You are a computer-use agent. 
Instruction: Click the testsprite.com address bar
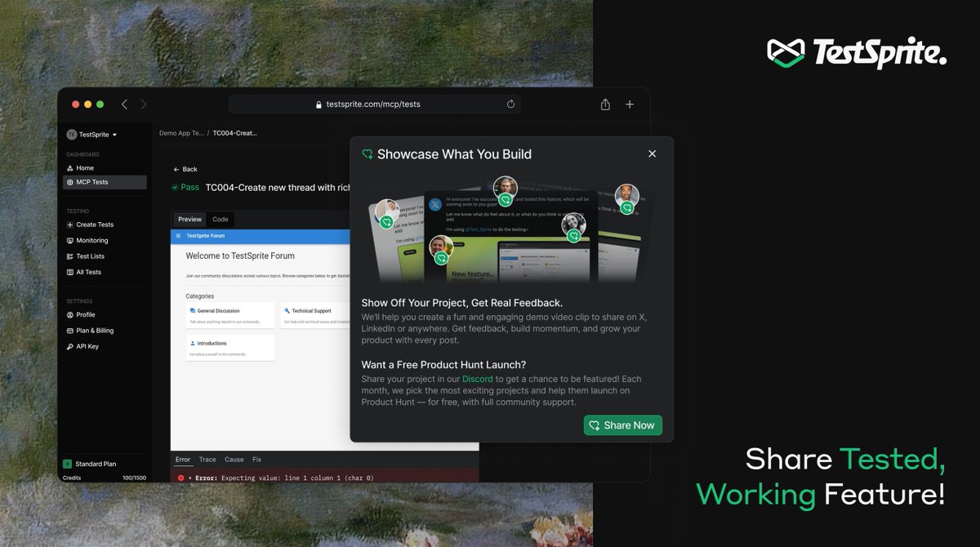click(374, 105)
